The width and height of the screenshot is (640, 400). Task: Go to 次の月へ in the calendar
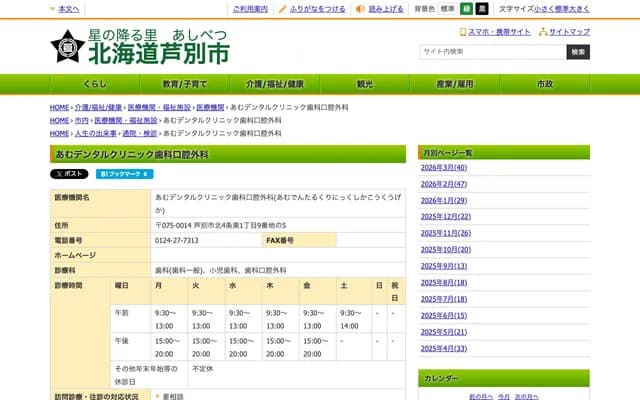coord(528,397)
